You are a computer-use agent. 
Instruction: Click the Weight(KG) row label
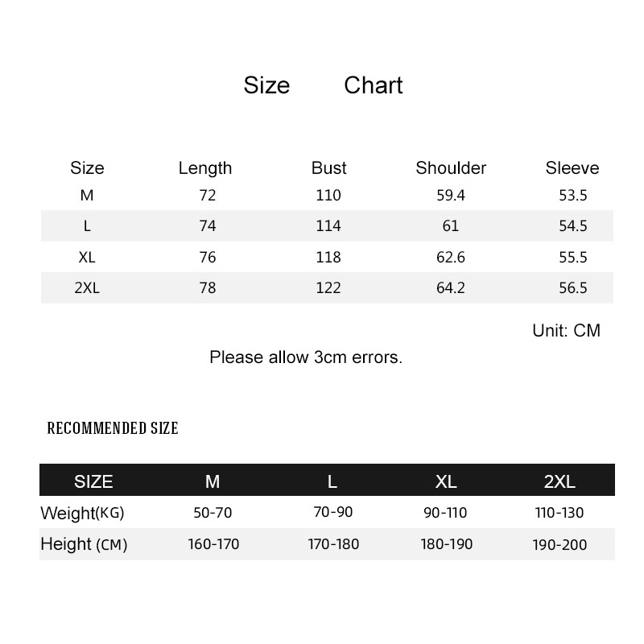tap(82, 513)
